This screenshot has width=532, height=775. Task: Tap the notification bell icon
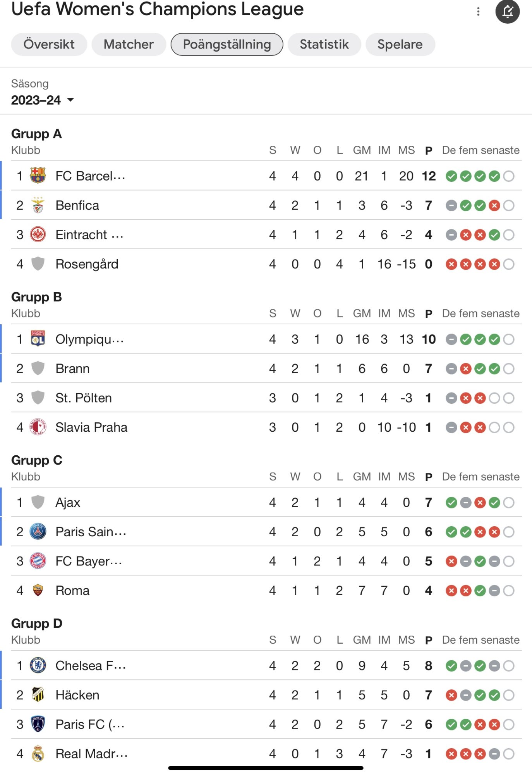[507, 12]
